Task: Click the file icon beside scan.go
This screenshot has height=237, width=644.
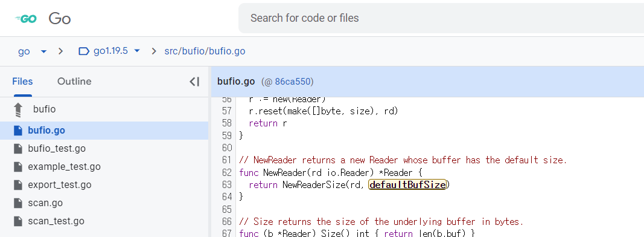Action: tap(18, 203)
